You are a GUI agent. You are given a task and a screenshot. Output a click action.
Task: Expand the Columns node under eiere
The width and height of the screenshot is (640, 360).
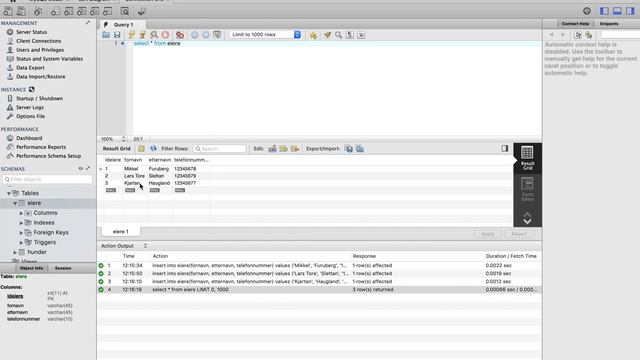tap(21, 213)
